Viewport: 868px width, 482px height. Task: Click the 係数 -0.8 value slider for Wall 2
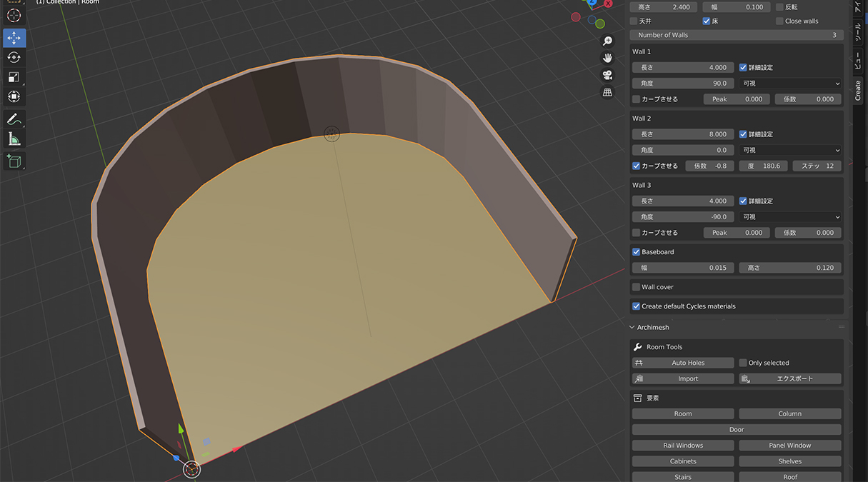(x=709, y=166)
